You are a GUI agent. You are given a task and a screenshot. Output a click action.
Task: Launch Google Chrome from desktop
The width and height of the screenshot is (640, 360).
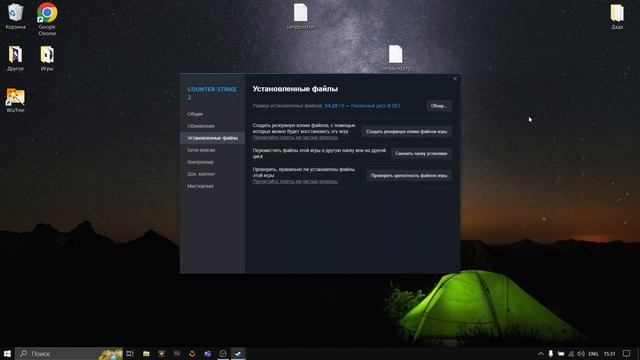coord(47,19)
